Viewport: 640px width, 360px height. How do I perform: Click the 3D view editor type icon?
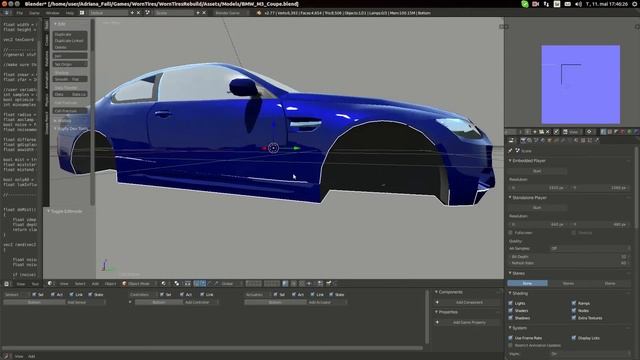tap(50, 283)
